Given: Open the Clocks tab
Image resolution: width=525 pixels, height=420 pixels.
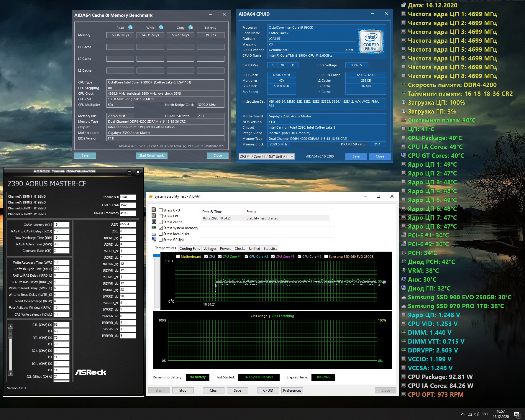Looking at the screenshot, I should point(240,249).
